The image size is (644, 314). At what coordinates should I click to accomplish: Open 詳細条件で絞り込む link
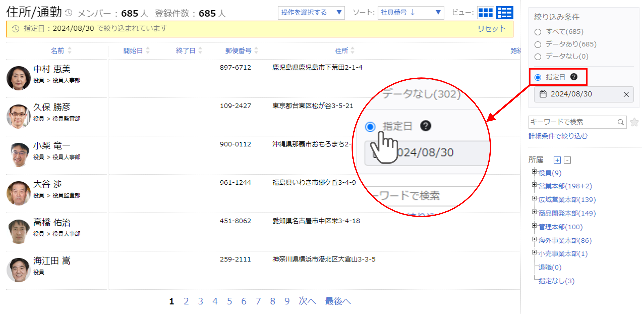558,136
